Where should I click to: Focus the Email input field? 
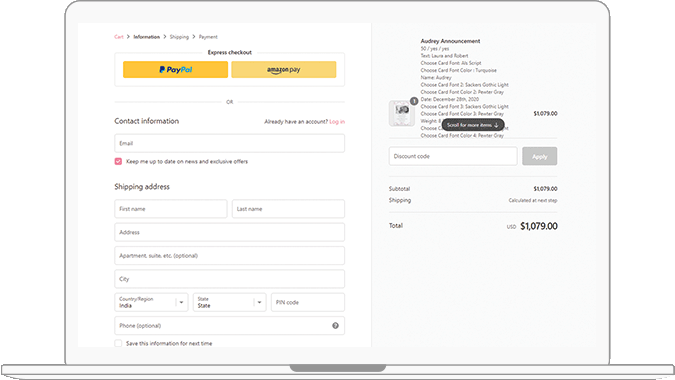(229, 143)
